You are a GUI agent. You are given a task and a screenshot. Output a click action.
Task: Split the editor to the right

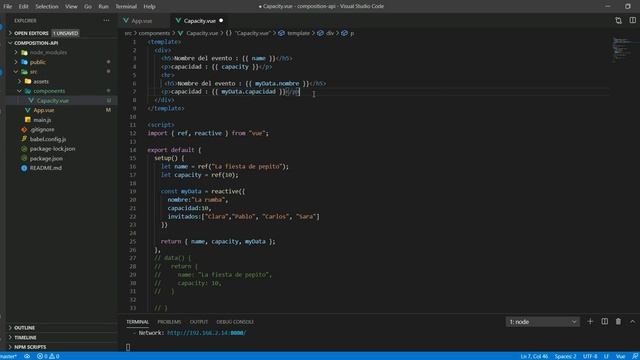[x=632, y=20]
